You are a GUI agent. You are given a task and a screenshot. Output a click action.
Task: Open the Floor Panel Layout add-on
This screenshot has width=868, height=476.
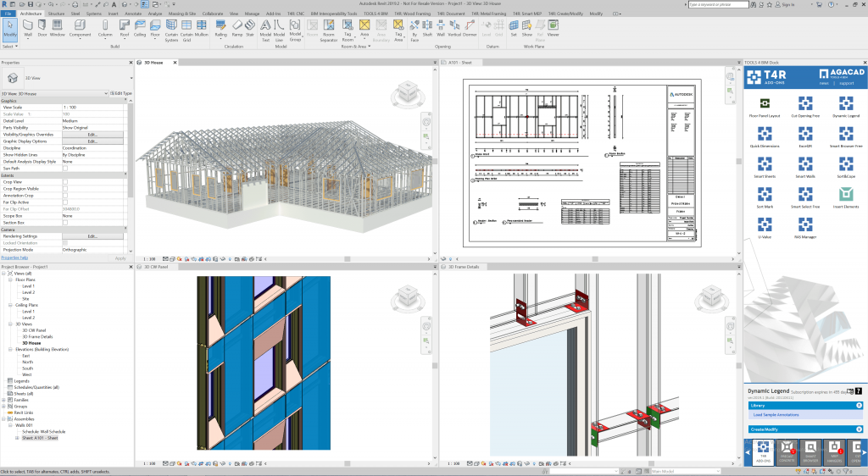click(765, 106)
